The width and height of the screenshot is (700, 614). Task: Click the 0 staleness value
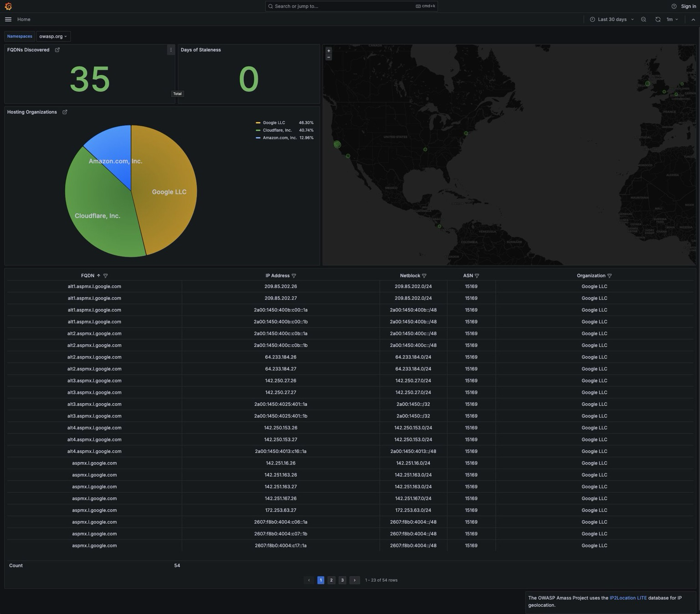click(x=249, y=79)
